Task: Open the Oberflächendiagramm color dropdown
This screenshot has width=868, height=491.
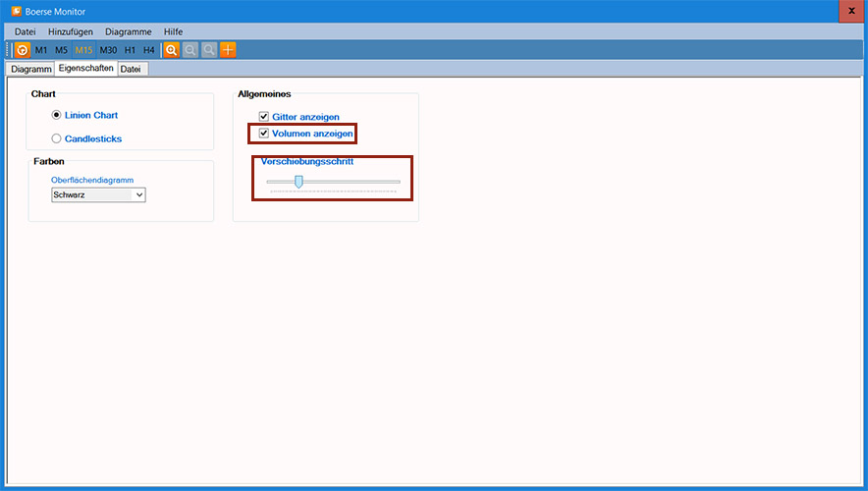Action: pos(98,195)
